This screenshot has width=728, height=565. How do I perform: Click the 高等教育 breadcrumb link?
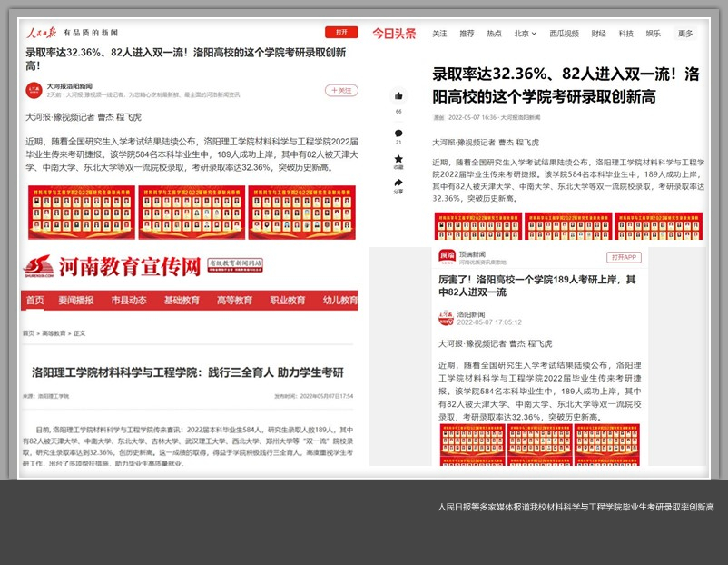point(54,333)
